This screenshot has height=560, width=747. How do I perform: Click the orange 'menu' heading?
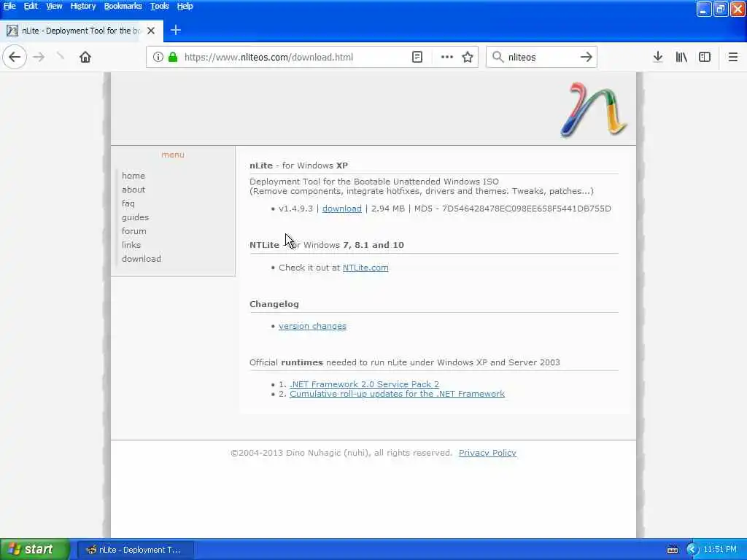pyautogui.click(x=173, y=155)
